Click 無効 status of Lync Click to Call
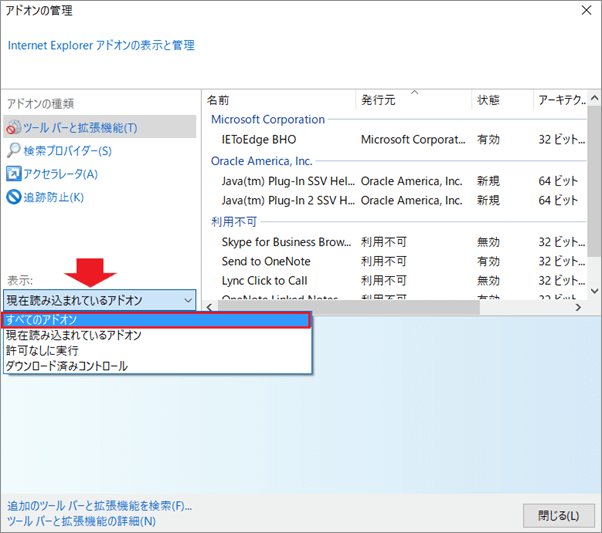This screenshot has height=533, width=602. pos(488,281)
